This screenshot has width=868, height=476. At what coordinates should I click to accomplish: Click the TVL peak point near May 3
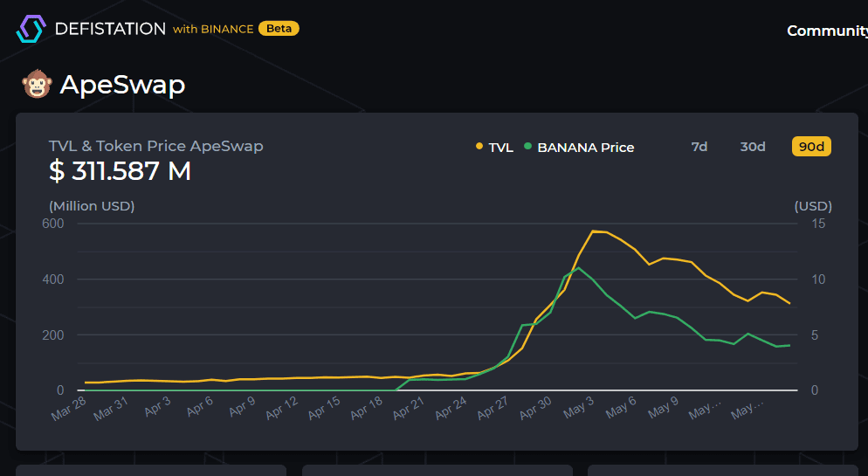click(x=593, y=231)
